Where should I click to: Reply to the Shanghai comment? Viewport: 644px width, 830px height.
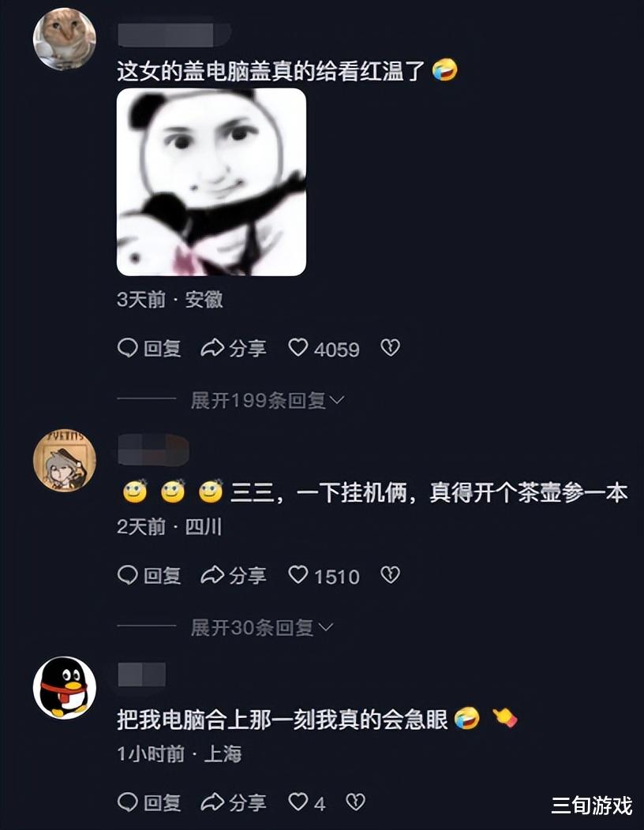pos(149,802)
